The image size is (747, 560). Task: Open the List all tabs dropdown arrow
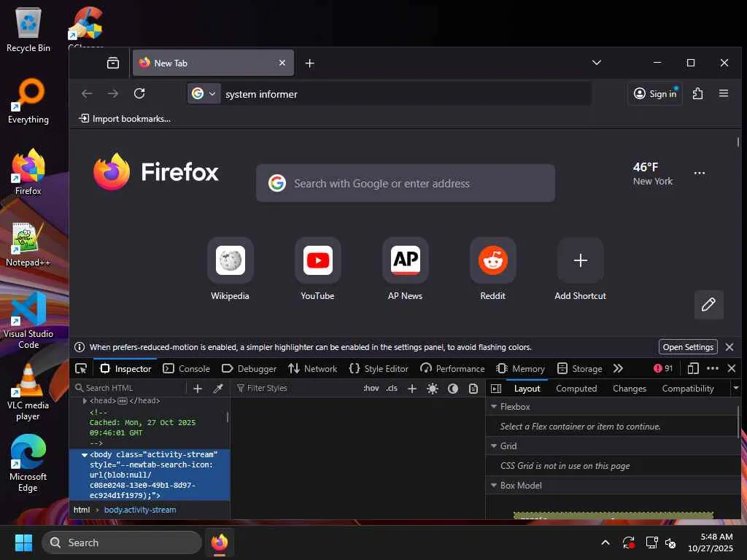(x=597, y=63)
